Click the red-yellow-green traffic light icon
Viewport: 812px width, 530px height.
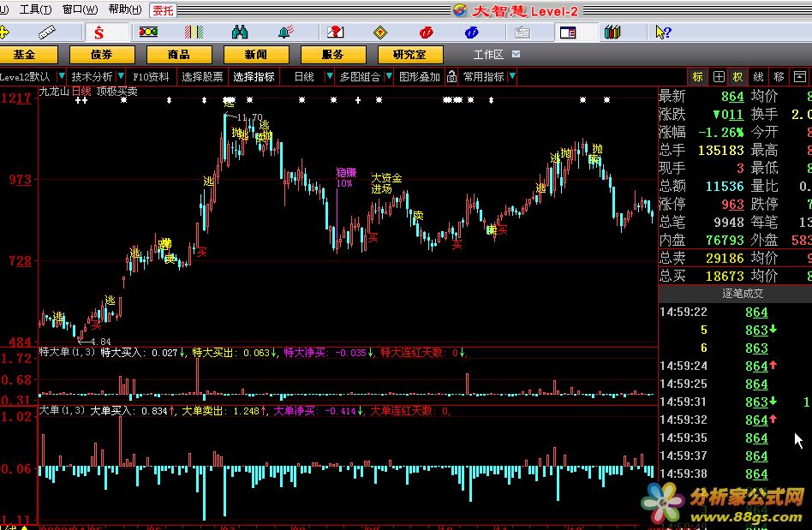click(x=149, y=32)
